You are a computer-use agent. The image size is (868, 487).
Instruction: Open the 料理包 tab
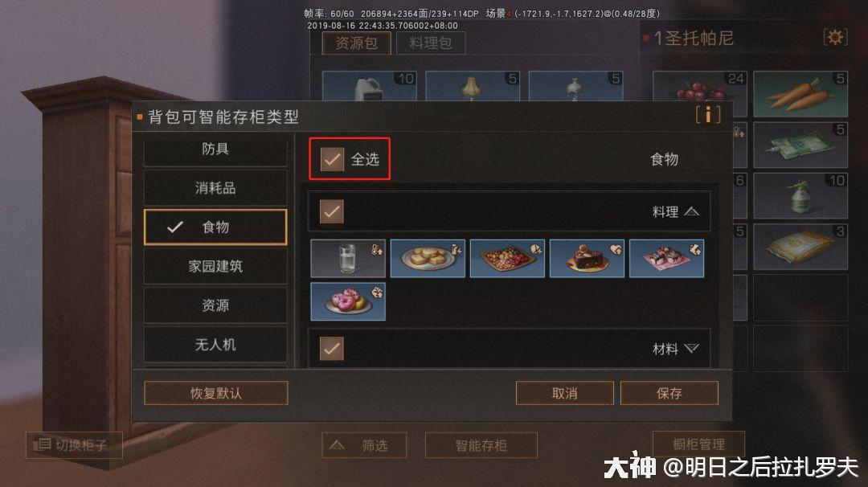[430, 43]
